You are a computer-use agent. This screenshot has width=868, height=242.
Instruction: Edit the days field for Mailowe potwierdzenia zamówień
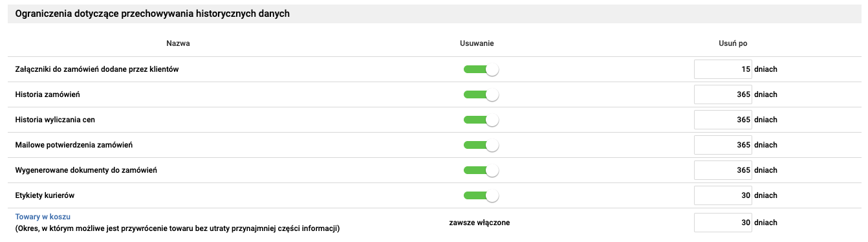(x=723, y=145)
